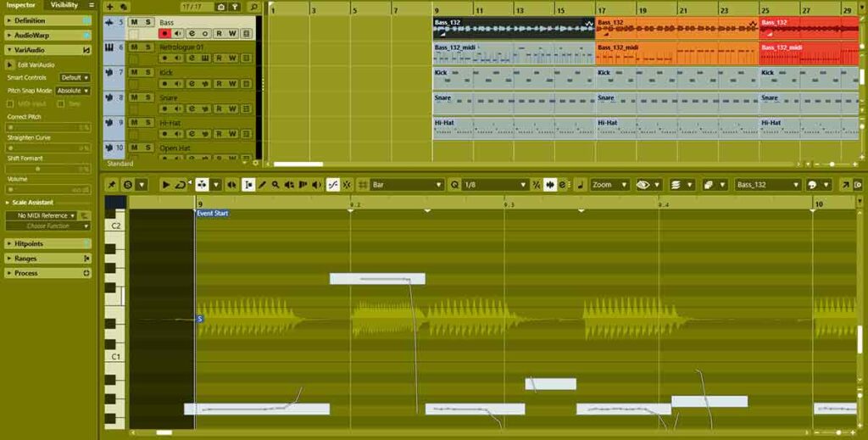Click the Ranges section icon
The width and height of the screenshot is (868, 440).
click(86, 259)
